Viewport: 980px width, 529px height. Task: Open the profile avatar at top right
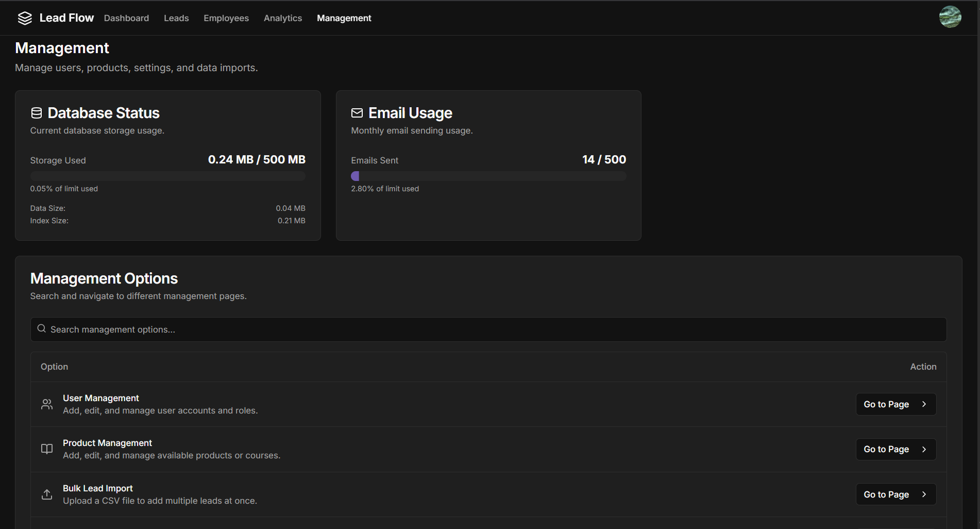950,17
